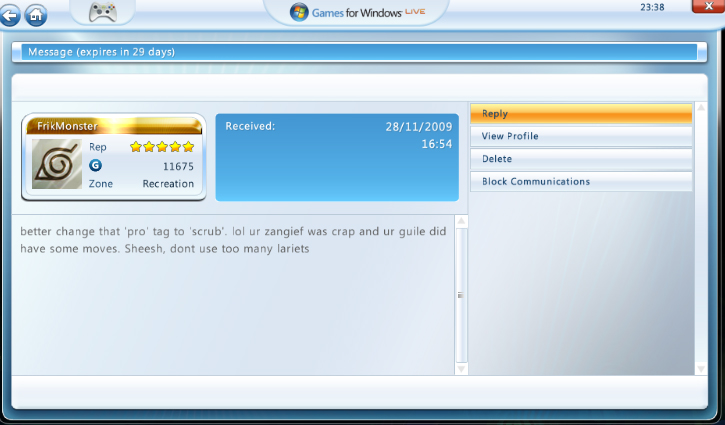The height and width of the screenshot is (425, 725).
Task: Click the back arrow button
Action: point(10,15)
